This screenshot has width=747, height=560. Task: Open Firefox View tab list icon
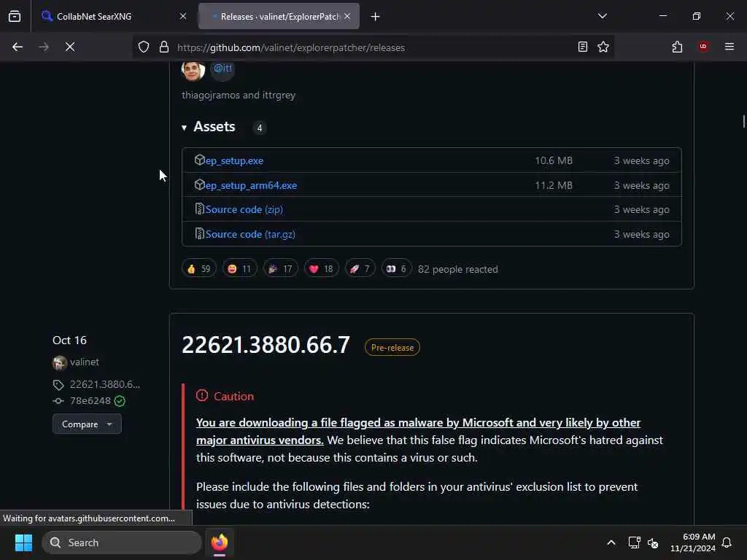pos(15,16)
